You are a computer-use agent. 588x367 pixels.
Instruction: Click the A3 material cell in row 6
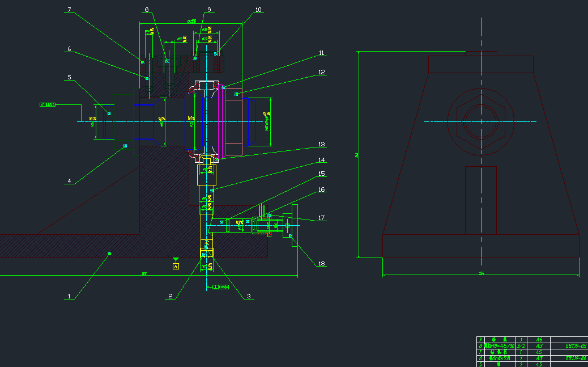tap(539, 358)
